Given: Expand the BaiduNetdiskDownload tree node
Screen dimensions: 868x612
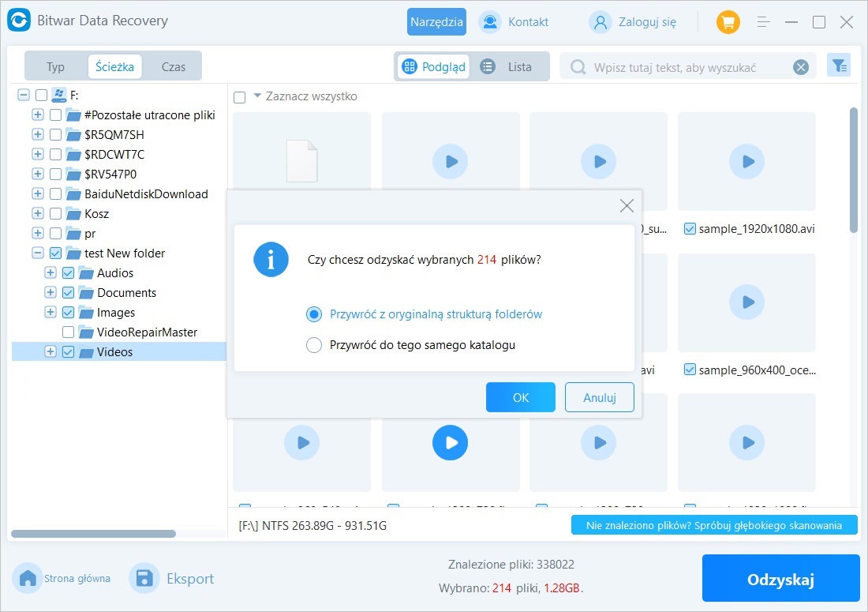Looking at the screenshot, I should tap(38, 194).
